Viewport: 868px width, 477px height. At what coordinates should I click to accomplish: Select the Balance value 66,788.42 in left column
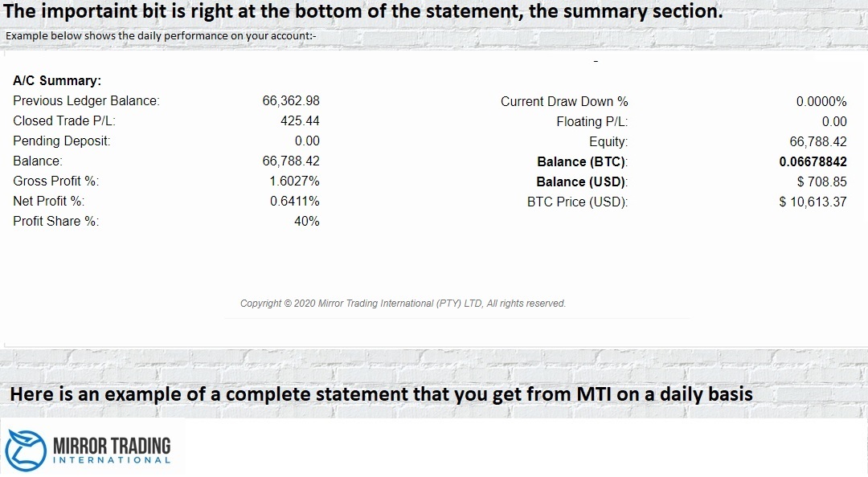(x=291, y=161)
